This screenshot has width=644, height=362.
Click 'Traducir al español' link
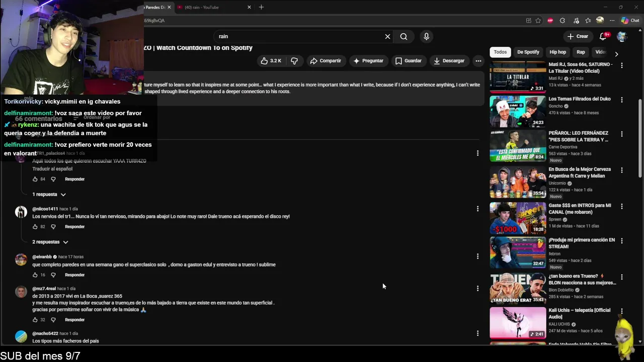coord(52,169)
